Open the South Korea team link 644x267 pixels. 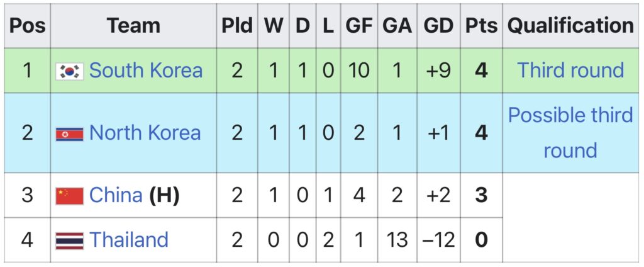[x=145, y=70]
